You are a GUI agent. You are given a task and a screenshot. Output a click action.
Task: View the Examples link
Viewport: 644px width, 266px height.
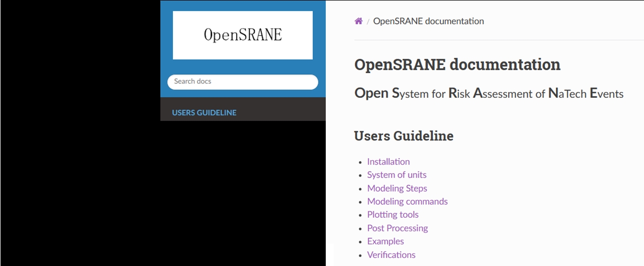(x=385, y=241)
